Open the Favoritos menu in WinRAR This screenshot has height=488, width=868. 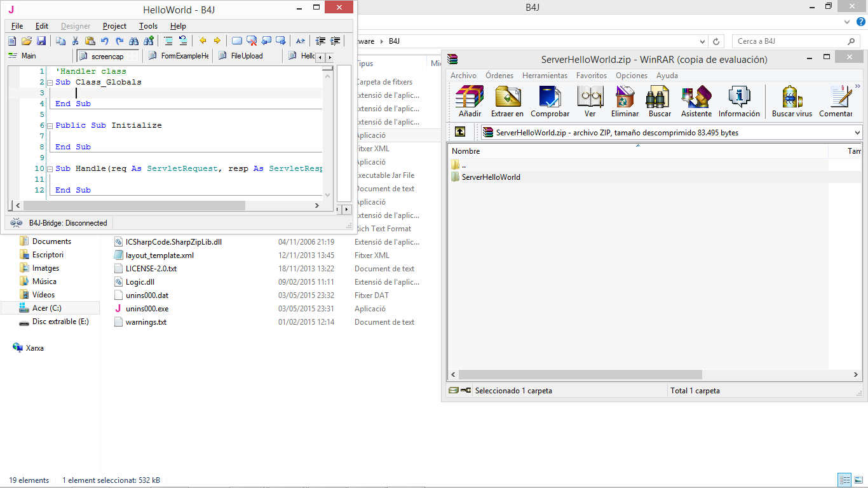point(592,76)
